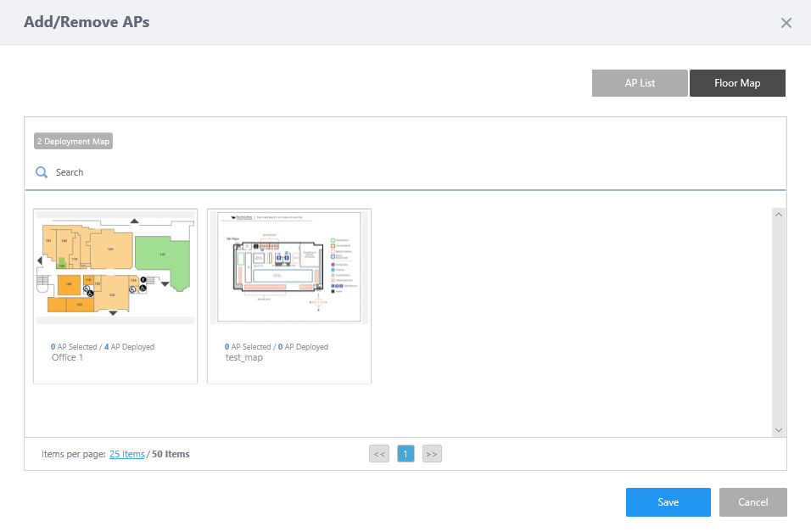Click the 2 Deployment Map badge
The height and width of the screenshot is (532, 811).
coord(73,141)
